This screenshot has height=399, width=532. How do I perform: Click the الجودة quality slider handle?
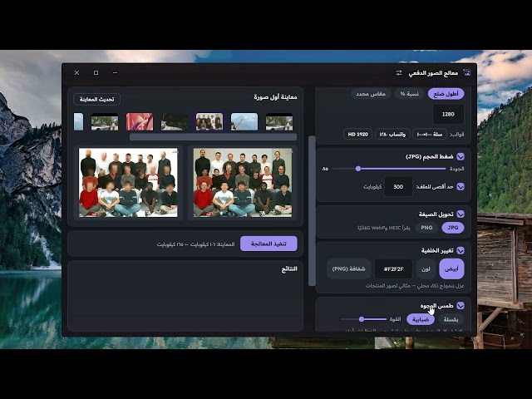(358, 169)
